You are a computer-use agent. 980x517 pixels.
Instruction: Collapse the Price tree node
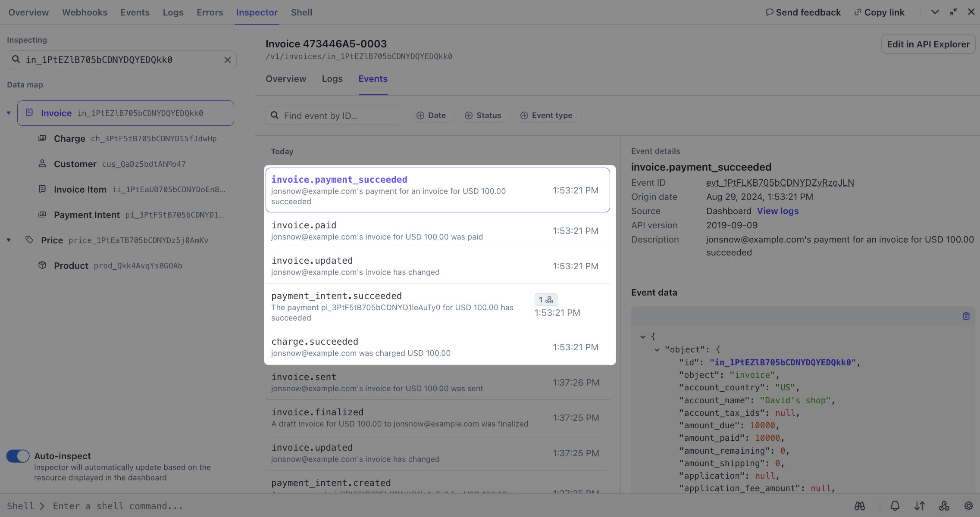9,240
